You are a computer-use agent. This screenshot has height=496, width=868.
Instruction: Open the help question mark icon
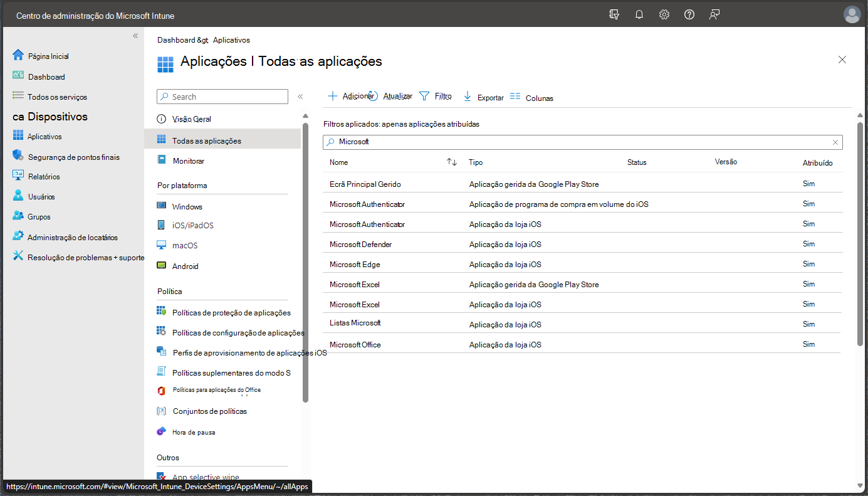(x=689, y=14)
